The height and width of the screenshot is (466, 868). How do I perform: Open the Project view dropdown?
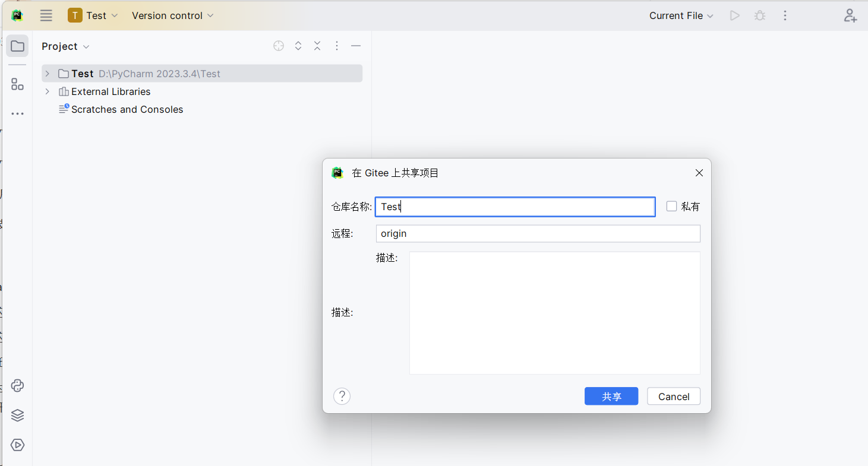pos(65,46)
